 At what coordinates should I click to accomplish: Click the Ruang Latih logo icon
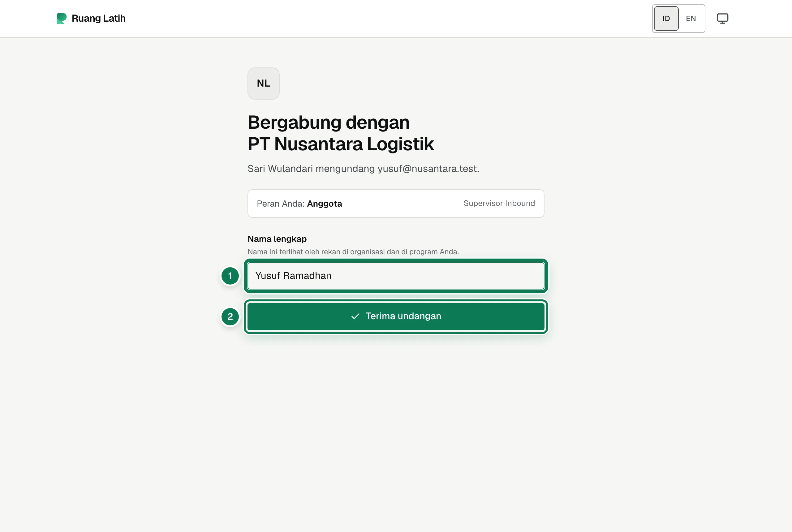[x=62, y=18]
